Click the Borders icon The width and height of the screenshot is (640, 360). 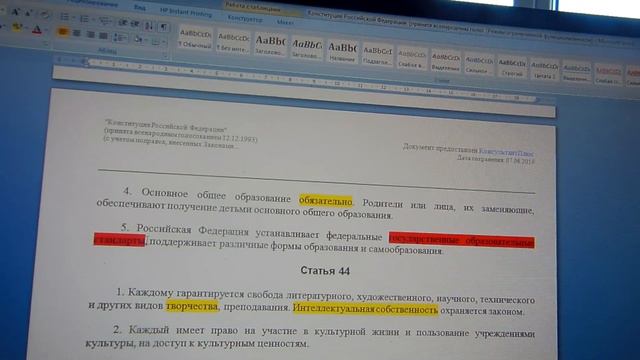(x=156, y=42)
